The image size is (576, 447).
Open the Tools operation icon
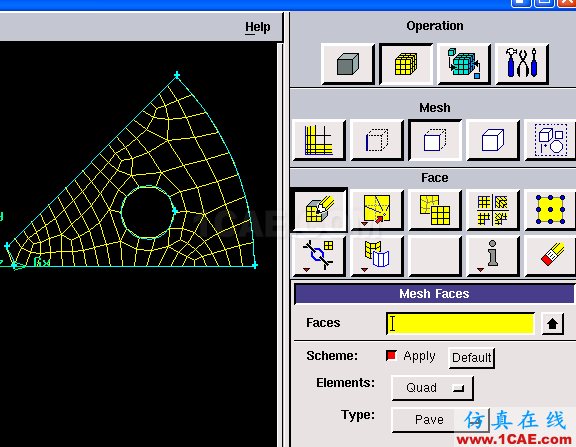click(x=522, y=64)
